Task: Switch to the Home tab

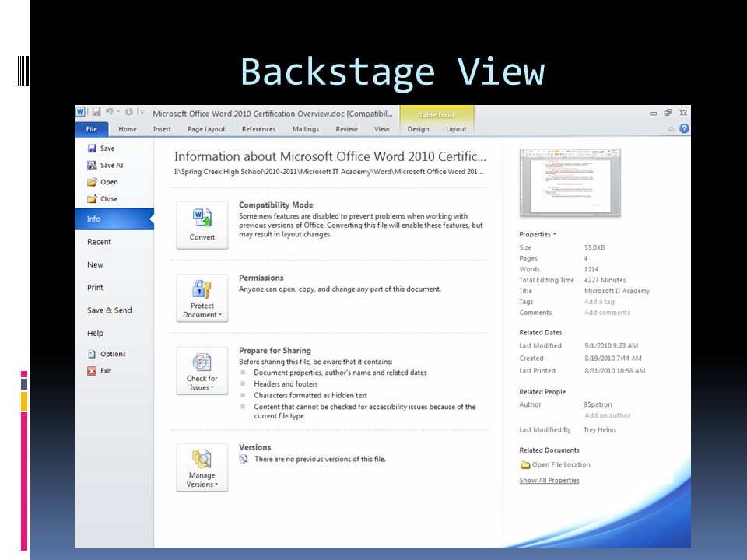Action: [x=128, y=129]
